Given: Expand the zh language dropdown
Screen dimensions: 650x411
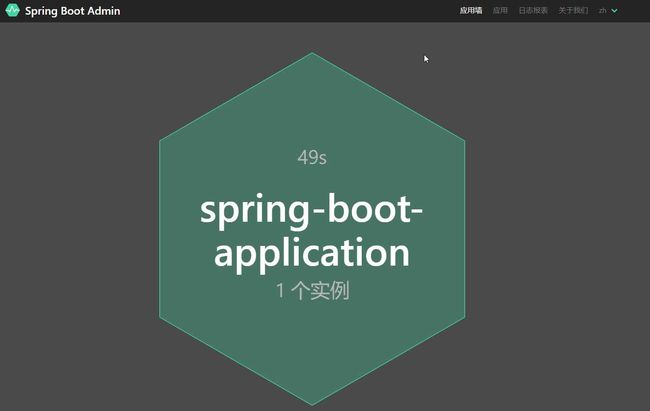Looking at the screenshot, I should coord(608,10).
